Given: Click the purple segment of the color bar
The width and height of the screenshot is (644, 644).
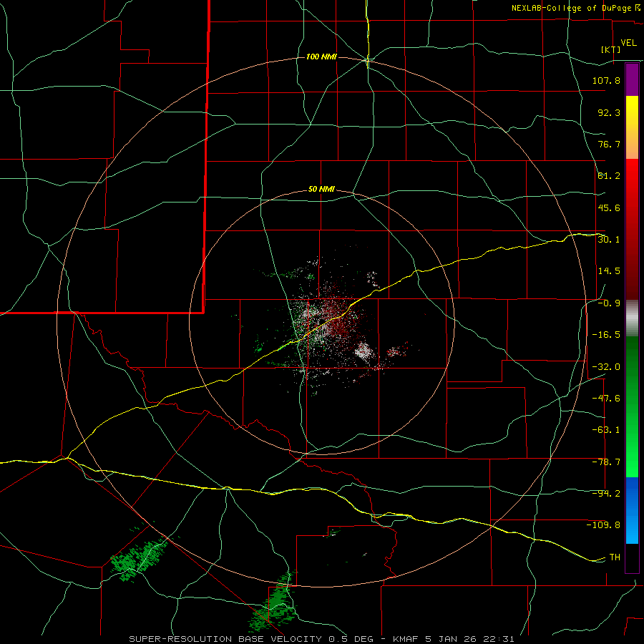Looking at the screenshot, I should (x=632, y=79).
